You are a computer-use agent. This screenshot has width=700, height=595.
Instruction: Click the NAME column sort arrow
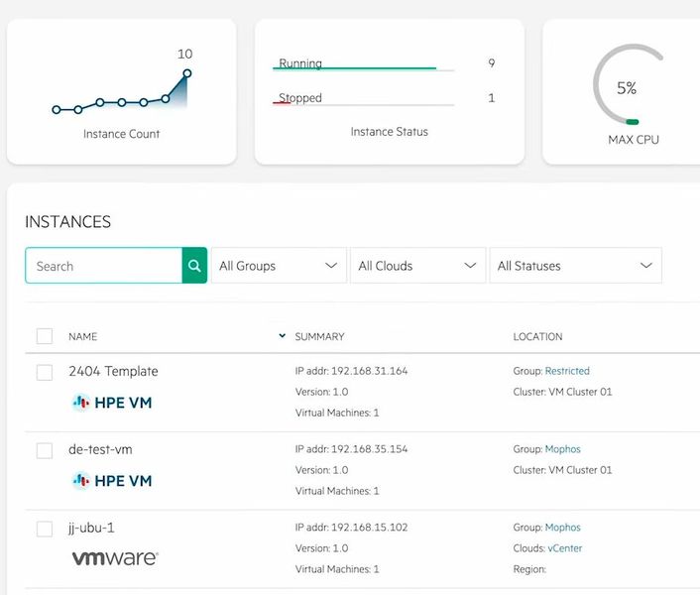tap(283, 335)
